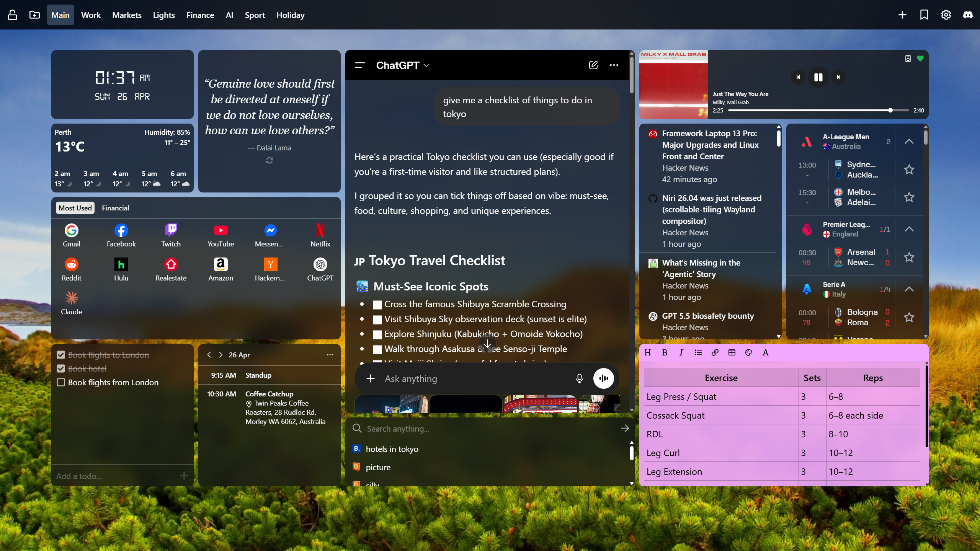980x551 pixels.
Task: Tick Cross Shibuya Scramble Crossing checkbox
Action: point(377,305)
